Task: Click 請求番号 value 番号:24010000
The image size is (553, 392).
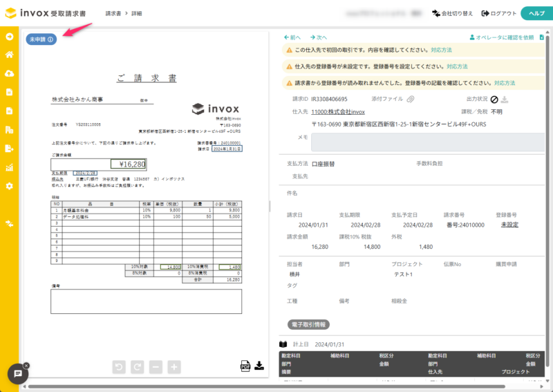Action: click(465, 225)
